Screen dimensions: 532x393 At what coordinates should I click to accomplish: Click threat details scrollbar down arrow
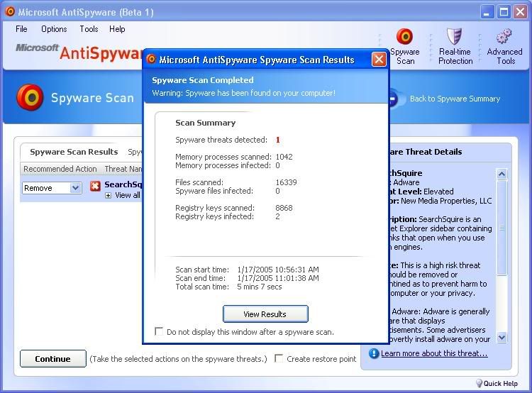501,338
